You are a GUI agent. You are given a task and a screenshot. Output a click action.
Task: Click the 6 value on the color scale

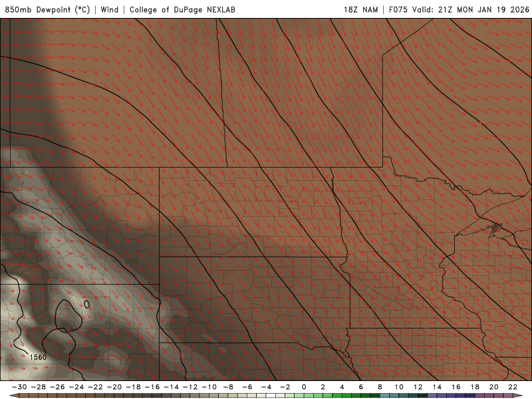pos(361,387)
